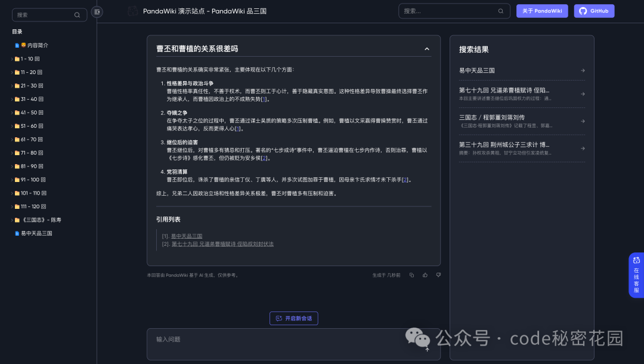This screenshot has width=644, height=364.
Task: Expand the 41 - 50 回 folder
Action: pos(12,113)
